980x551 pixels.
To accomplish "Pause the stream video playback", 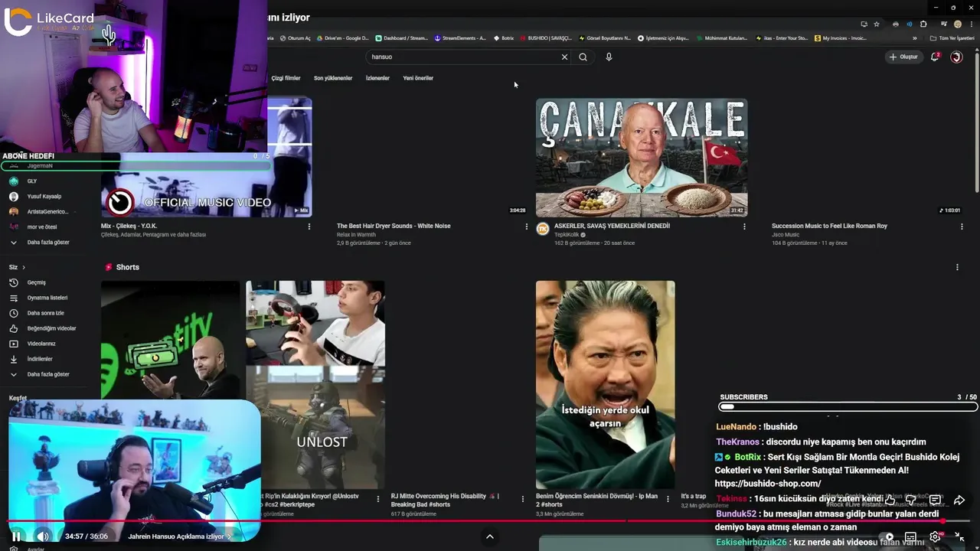I will tap(16, 536).
